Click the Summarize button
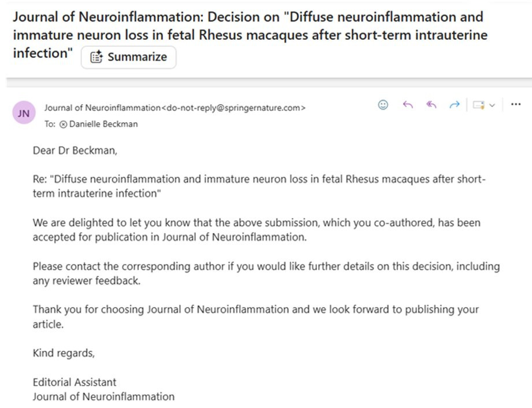The height and width of the screenshot is (408, 532). coord(129,57)
